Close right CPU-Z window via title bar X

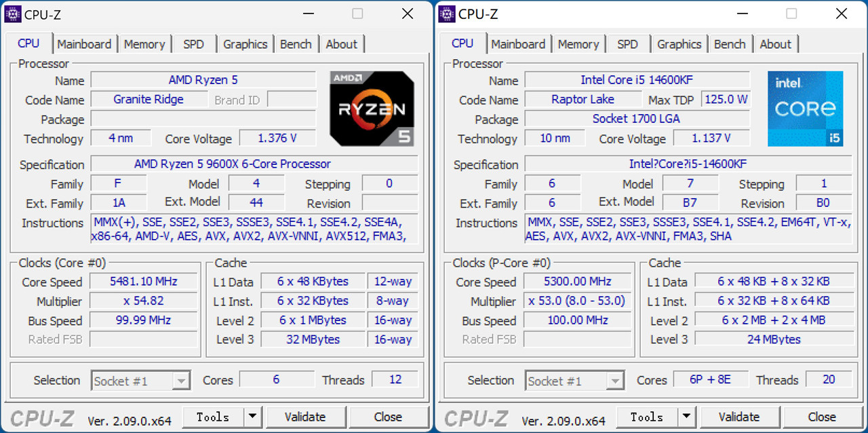click(841, 14)
